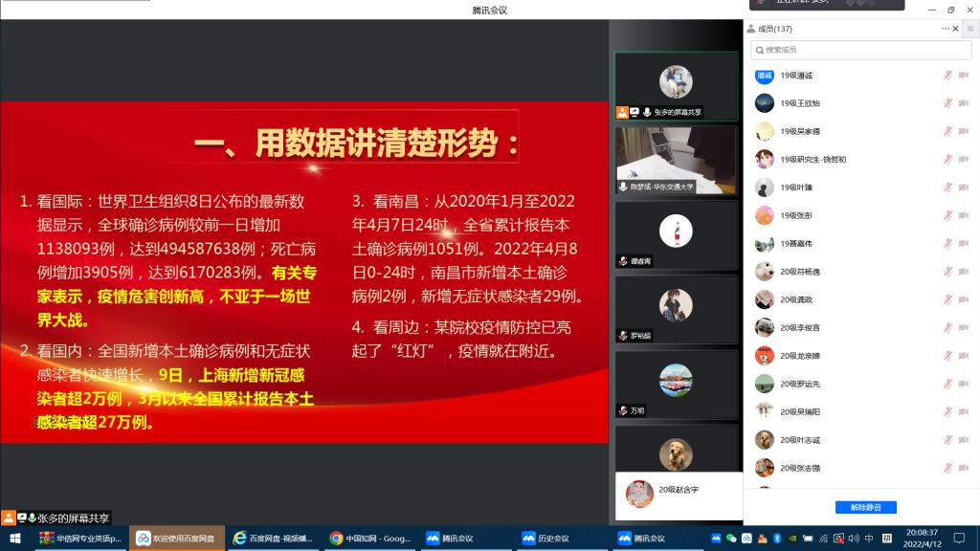The width and height of the screenshot is (980, 551).
Task: Select 万明 participant tile
Action: 677,385
